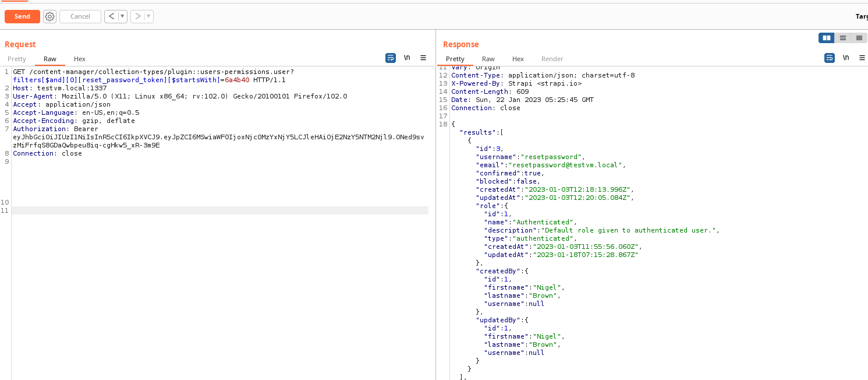Toggle non-printable characters (\n) in the Request panel

pyautogui.click(x=407, y=58)
